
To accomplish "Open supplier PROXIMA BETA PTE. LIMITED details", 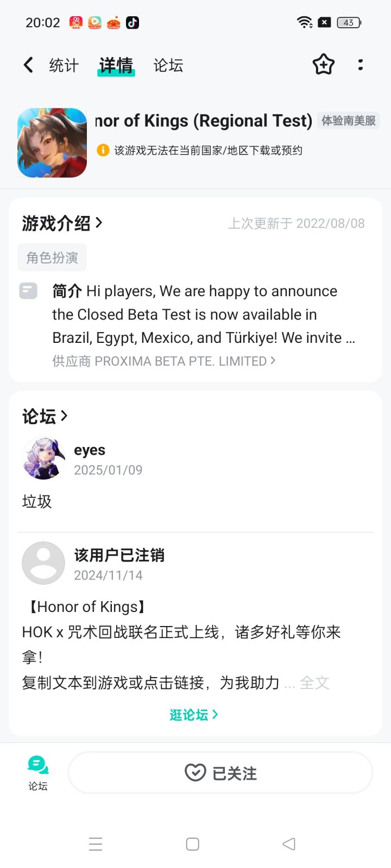I will point(164,361).
